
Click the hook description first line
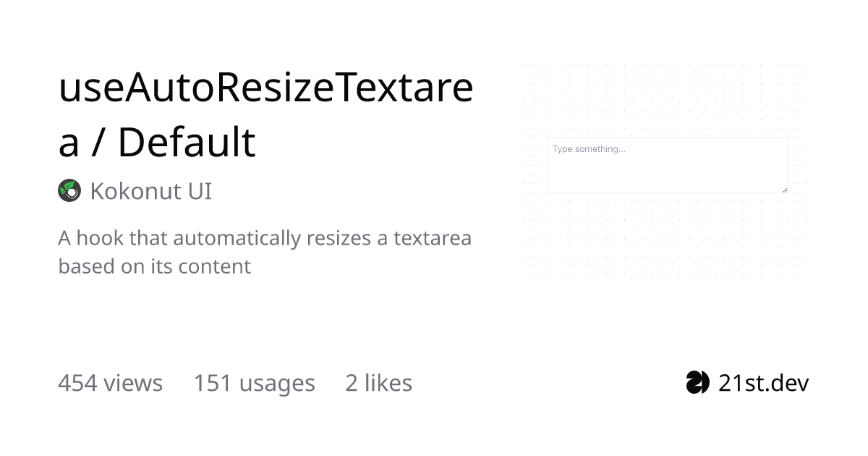(265, 238)
